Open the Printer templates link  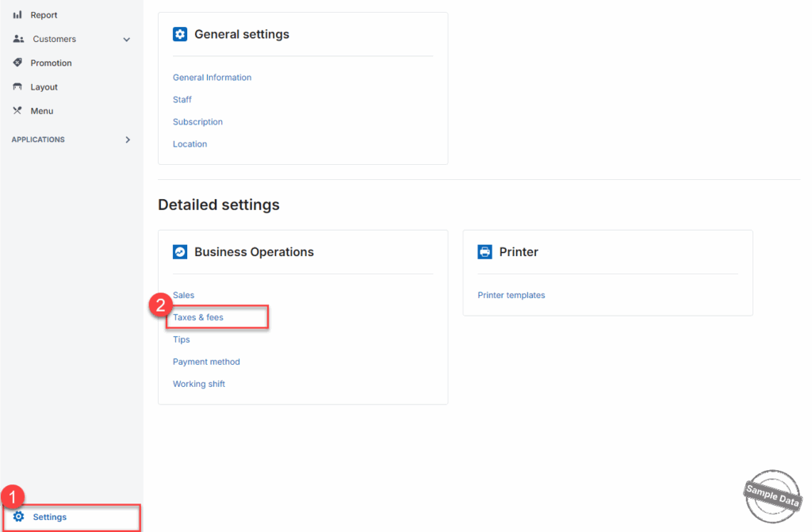click(511, 295)
